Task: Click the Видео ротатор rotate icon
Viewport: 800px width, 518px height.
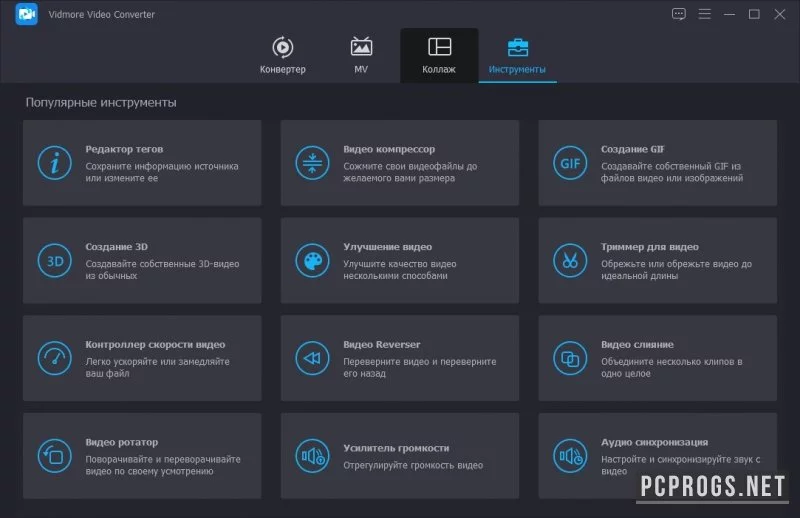Action: [55, 456]
